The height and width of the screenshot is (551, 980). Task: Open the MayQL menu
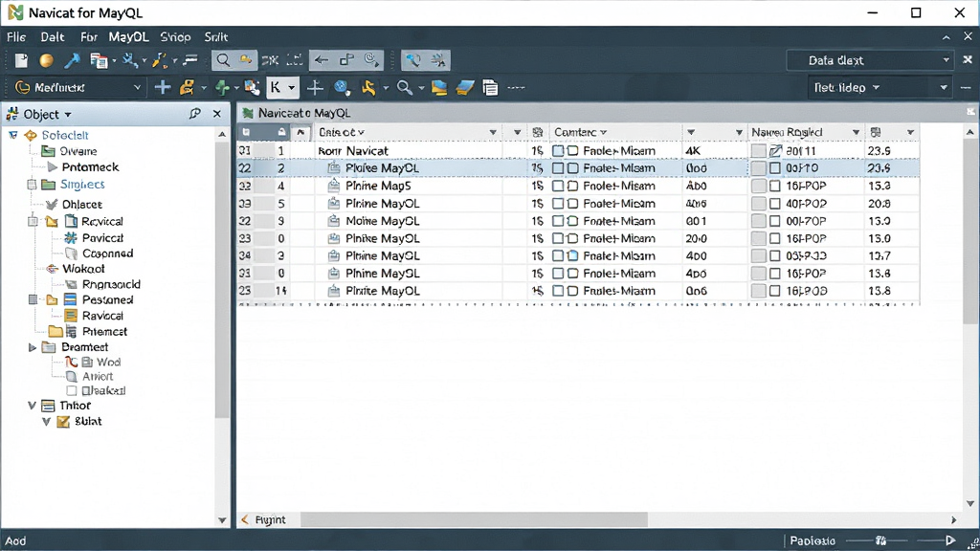tap(128, 37)
